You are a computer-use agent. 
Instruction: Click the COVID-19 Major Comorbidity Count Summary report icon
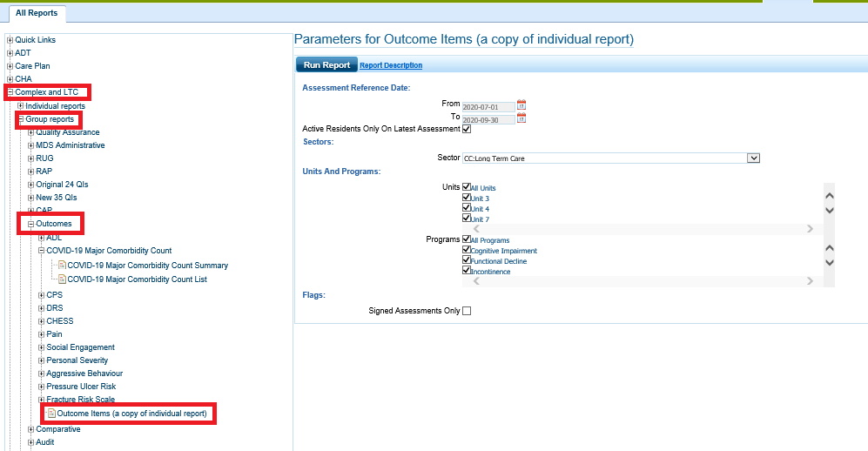coord(61,266)
